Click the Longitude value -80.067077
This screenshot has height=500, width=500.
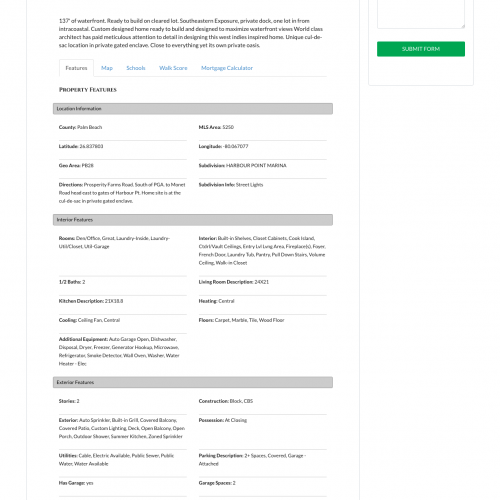[x=236, y=146]
